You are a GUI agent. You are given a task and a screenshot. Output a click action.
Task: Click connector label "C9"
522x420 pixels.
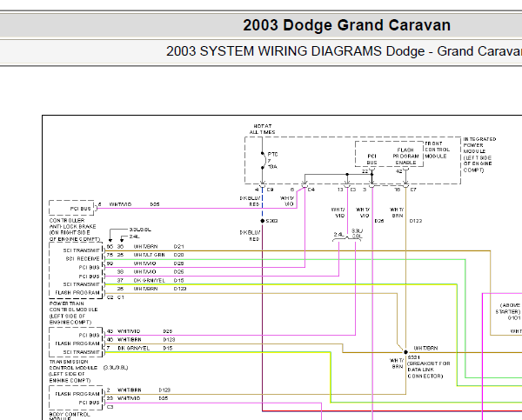click(x=270, y=190)
